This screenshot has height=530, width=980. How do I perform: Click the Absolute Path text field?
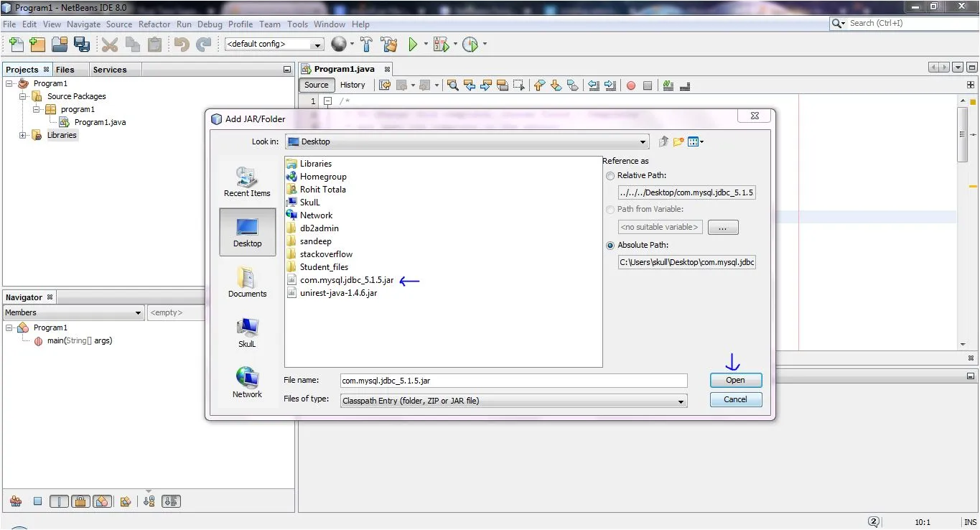pyautogui.click(x=686, y=262)
